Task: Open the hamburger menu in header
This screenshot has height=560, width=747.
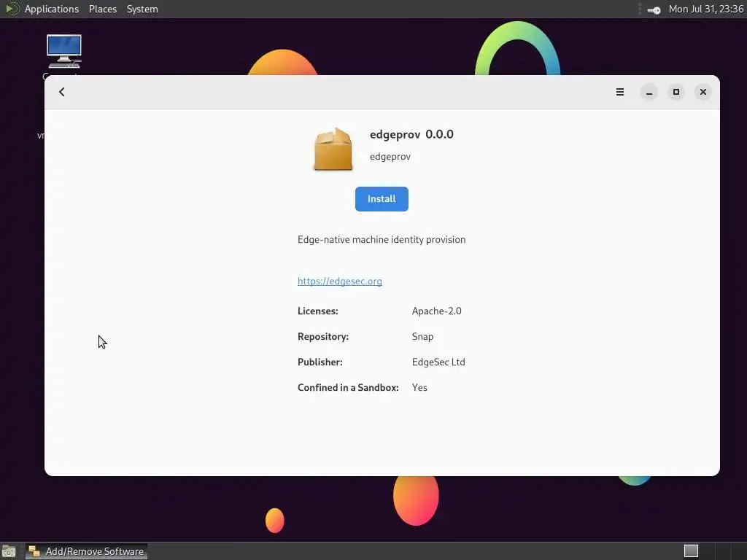Action: pos(620,92)
